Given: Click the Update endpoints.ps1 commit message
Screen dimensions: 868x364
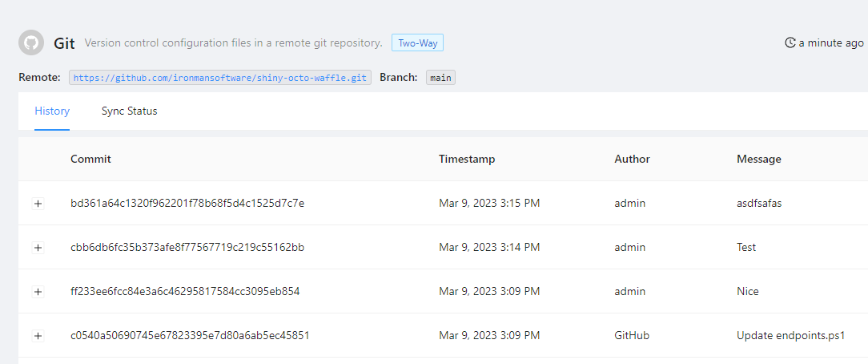Looking at the screenshot, I should tap(790, 335).
